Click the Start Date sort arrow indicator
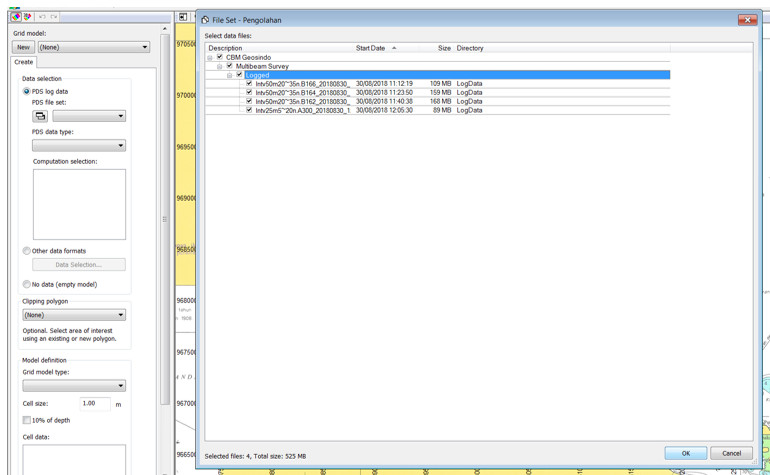This screenshot has height=475, width=770. 394,48
